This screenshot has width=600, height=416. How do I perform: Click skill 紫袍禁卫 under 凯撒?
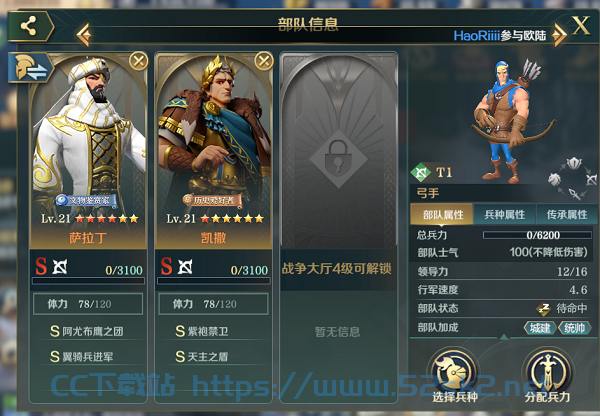coord(202,331)
